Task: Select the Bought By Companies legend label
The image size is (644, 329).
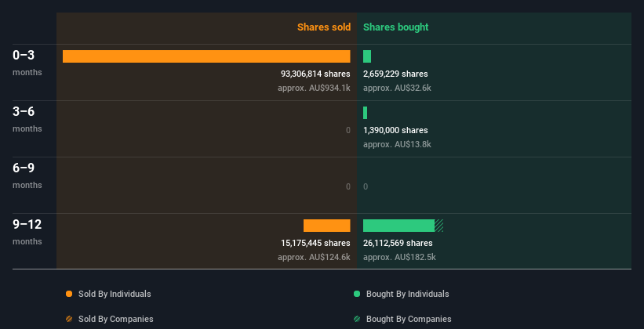Action: tap(409, 319)
